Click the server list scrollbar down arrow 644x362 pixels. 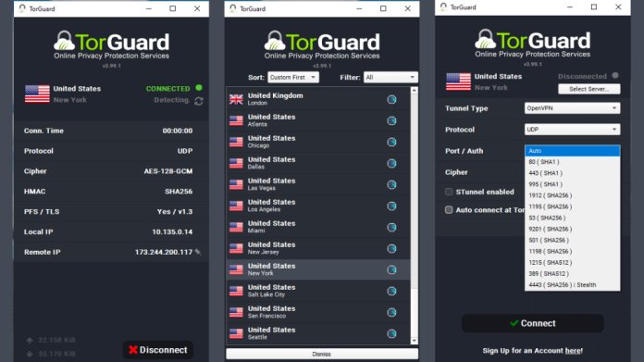point(414,341)
